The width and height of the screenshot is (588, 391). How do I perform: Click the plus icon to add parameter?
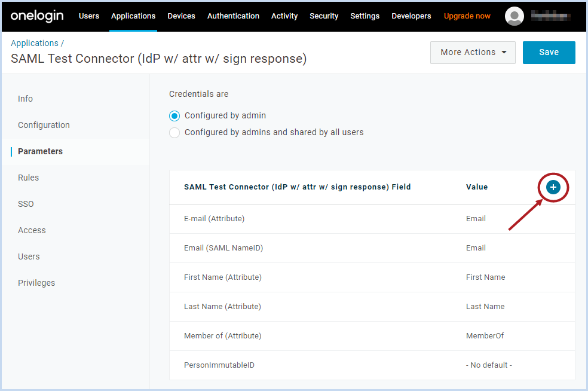pos(553,187)
